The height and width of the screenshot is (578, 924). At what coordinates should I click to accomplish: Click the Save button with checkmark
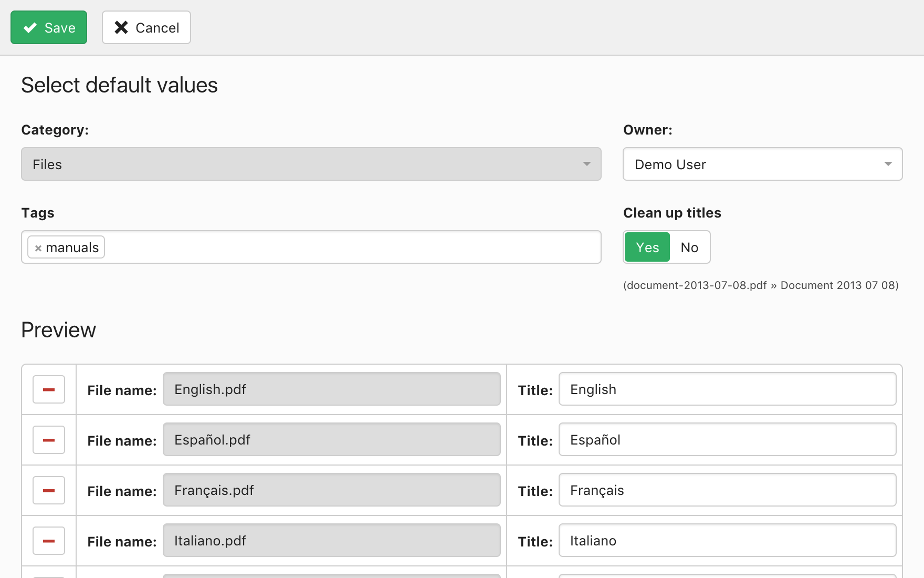pyautogui.click(x=49, y=27)
